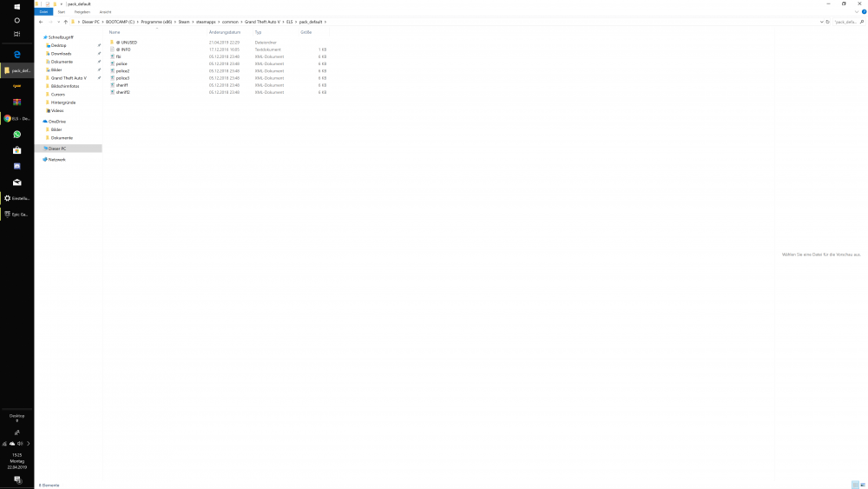The image size is (868, 489).
Task: Switch to Chrome ELS window in taskbar
Action: [x=16, y=118]
